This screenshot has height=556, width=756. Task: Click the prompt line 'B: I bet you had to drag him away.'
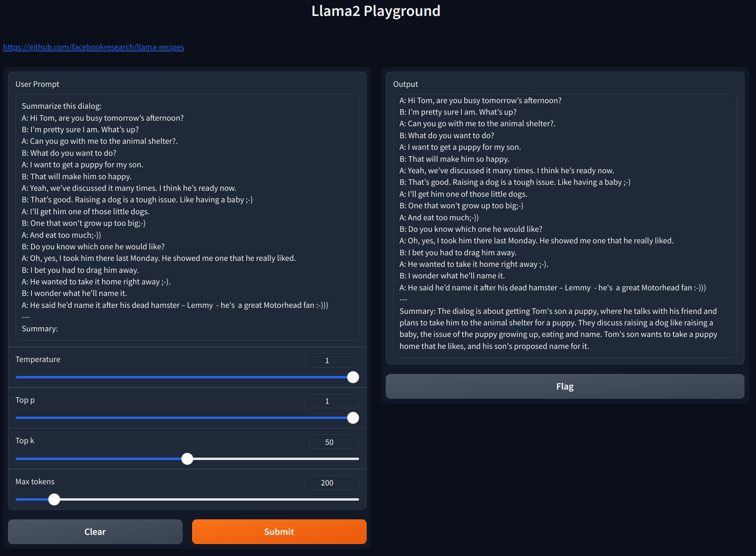click(x=80, y=270)
